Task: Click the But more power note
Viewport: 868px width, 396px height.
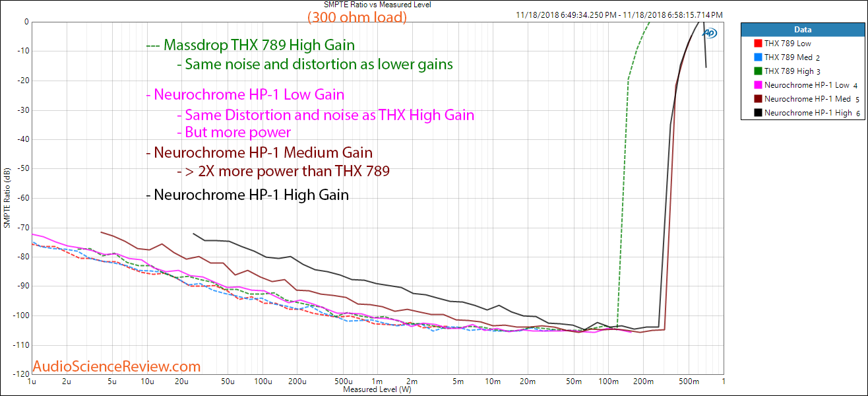Action: pos(234,132)
